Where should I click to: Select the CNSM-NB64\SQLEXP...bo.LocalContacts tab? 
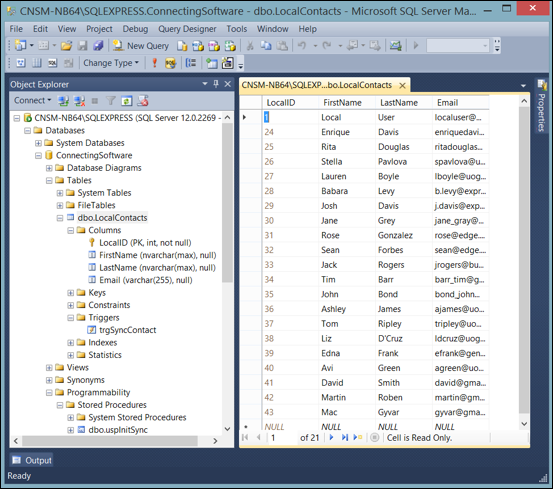[x=317, y=85]
